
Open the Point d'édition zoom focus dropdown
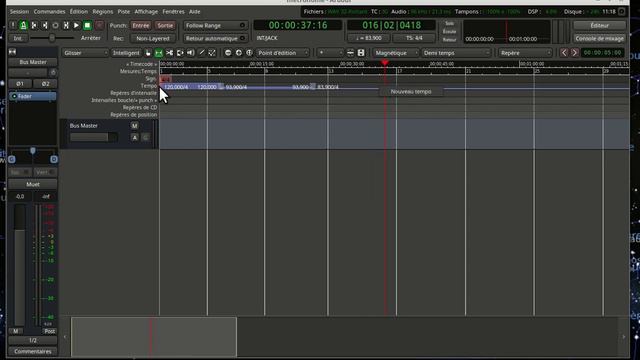click(x=282, y=53)
